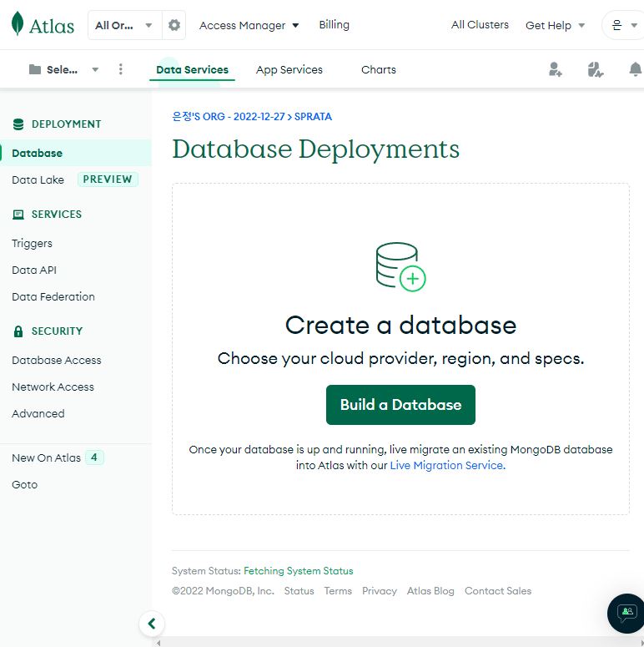Click the Create a database heading
The width and height of the screenshot is (644, 647).
(400, 325)
